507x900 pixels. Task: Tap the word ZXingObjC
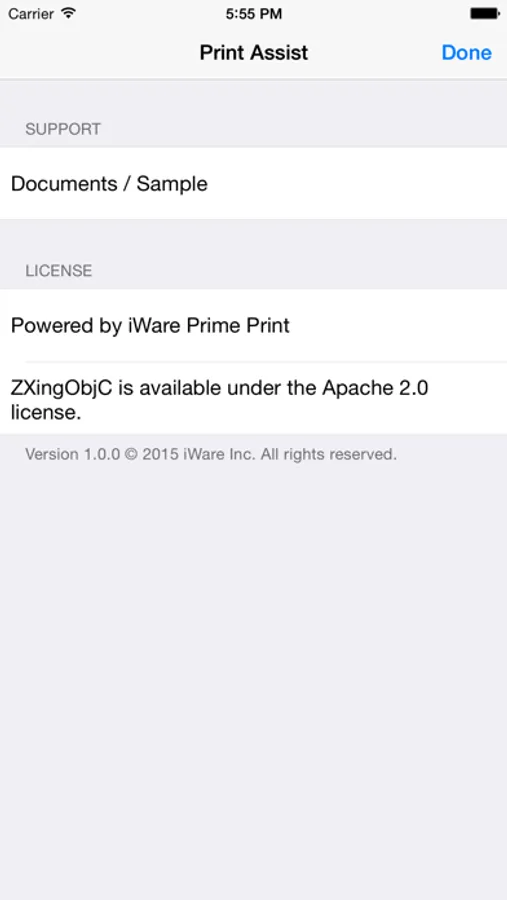pyautogui.click(x=64, y=389)
